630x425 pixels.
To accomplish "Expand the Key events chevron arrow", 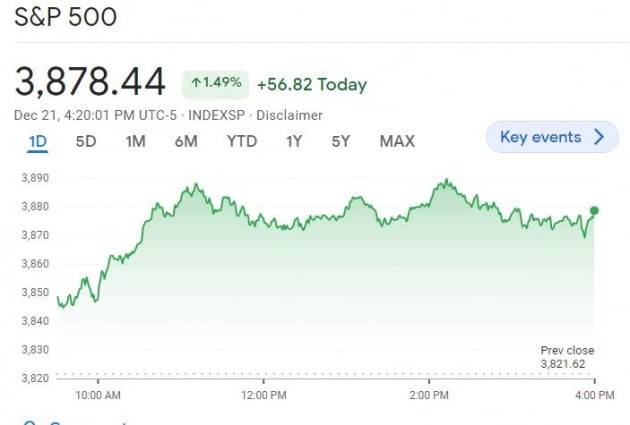I will tap(599, 137).
